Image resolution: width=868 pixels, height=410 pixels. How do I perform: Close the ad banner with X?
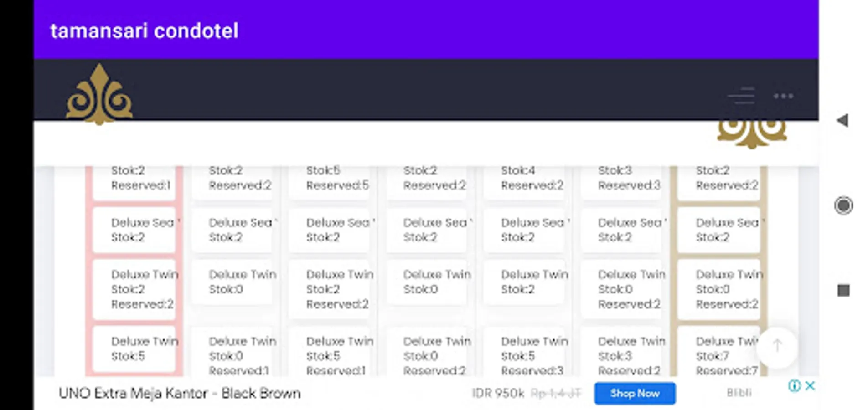point(810,386)
